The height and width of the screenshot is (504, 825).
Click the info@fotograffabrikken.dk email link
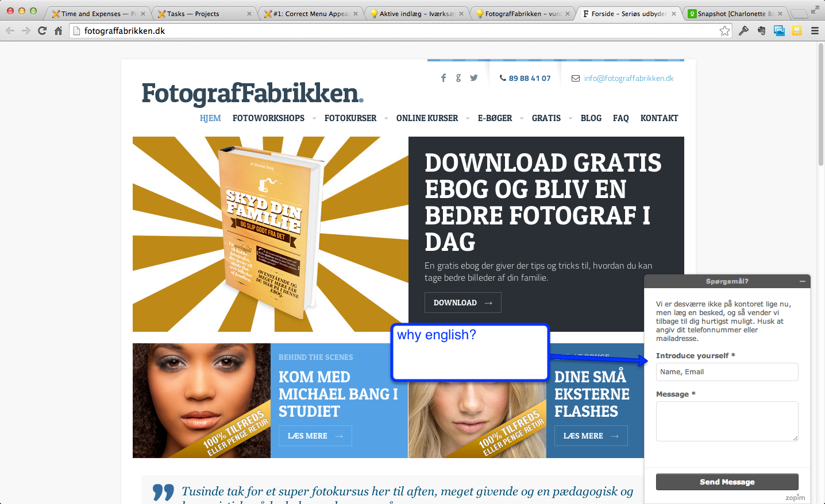pyautogui.click(x=629, y=79)
